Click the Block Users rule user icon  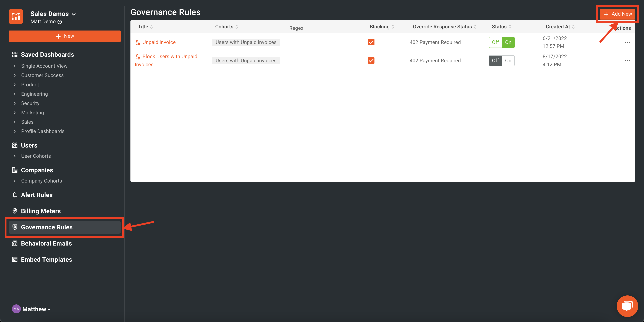point(138,57)
